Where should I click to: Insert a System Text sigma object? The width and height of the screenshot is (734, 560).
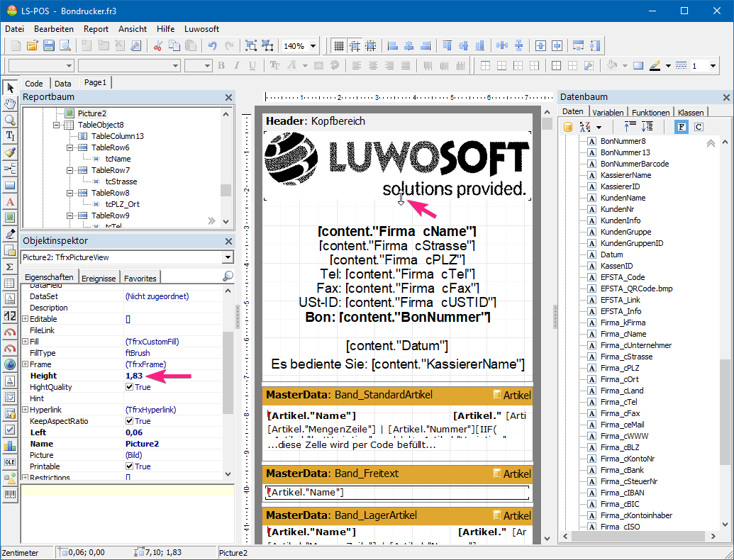(10, 267)
